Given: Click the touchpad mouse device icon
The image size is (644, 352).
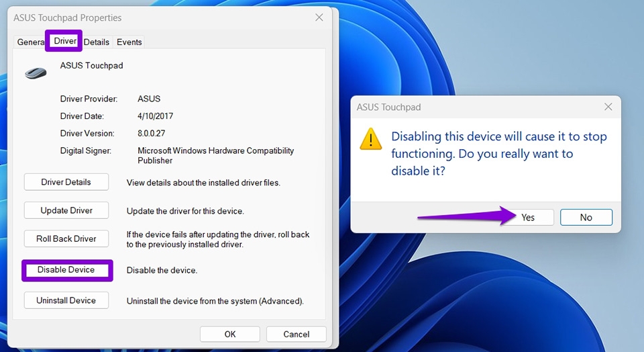Looking at the screenshot, I should (36, 73).
